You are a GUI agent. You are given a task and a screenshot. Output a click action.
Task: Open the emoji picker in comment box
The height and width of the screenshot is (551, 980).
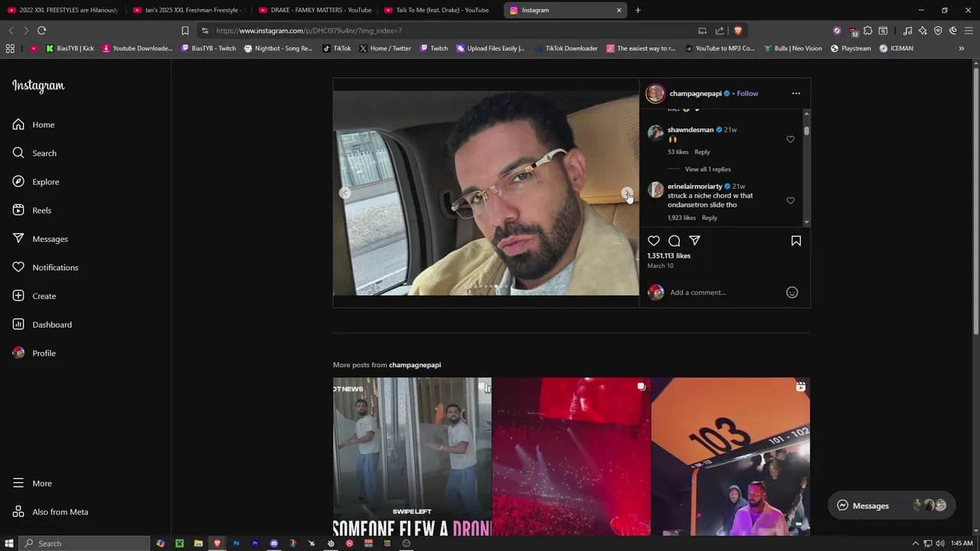[x=792, y=292]
